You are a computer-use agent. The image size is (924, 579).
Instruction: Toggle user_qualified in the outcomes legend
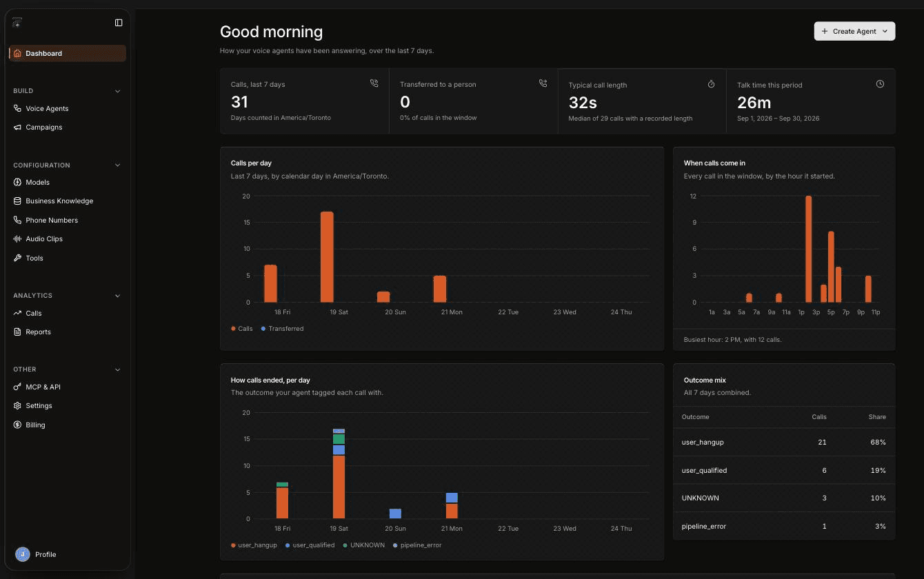tap(310, 545)
